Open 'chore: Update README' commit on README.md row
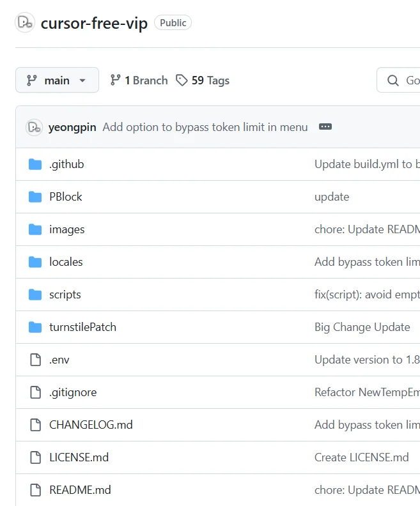 (x=367, y=490)
